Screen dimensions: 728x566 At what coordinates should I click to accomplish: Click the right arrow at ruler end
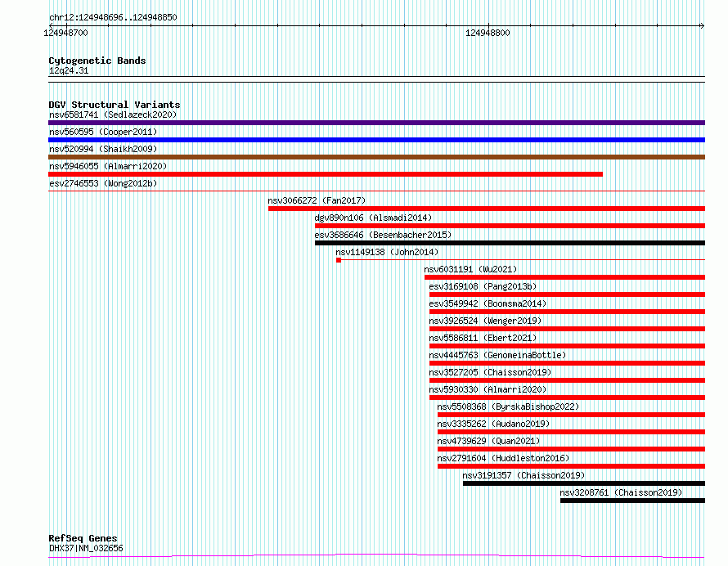(x=702, y=26)
